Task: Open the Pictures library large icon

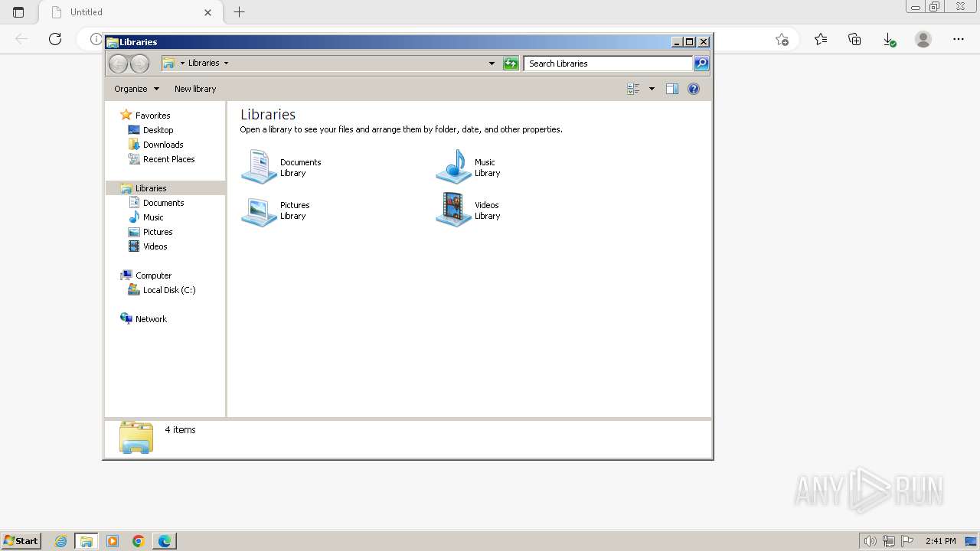Action: [x=259, y=210]
